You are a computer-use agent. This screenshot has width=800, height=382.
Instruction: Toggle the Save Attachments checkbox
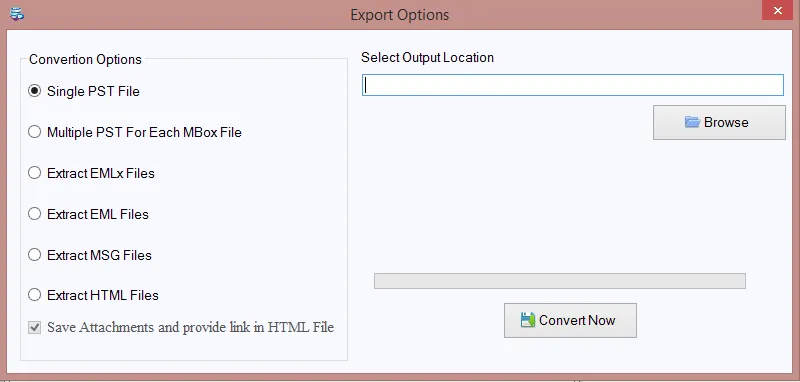pos(34,327)
